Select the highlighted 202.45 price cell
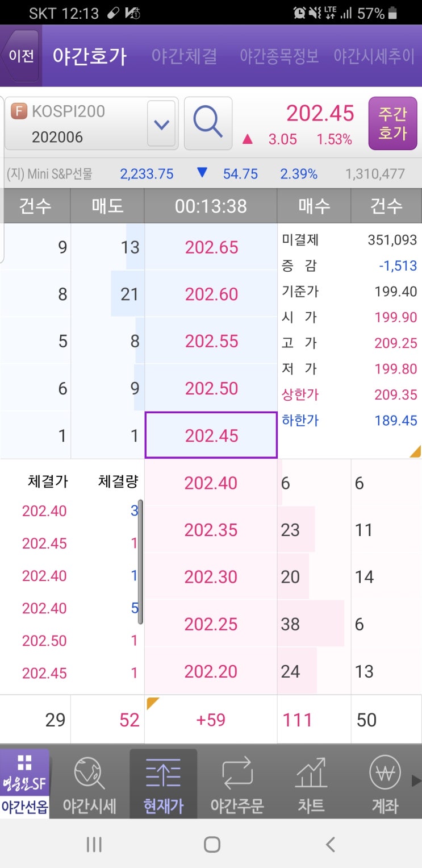The width and height of the screenshot is (422, 868). 211,434
